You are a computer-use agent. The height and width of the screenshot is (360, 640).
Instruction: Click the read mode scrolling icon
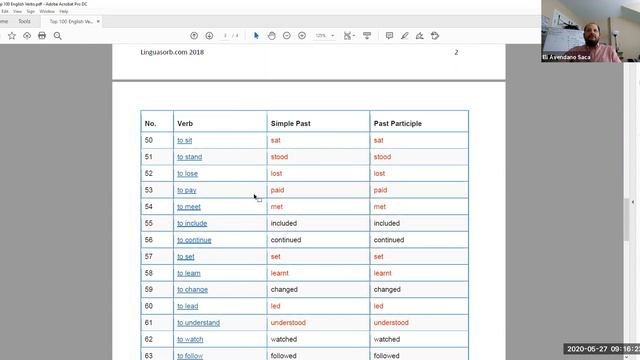[367, 36]
